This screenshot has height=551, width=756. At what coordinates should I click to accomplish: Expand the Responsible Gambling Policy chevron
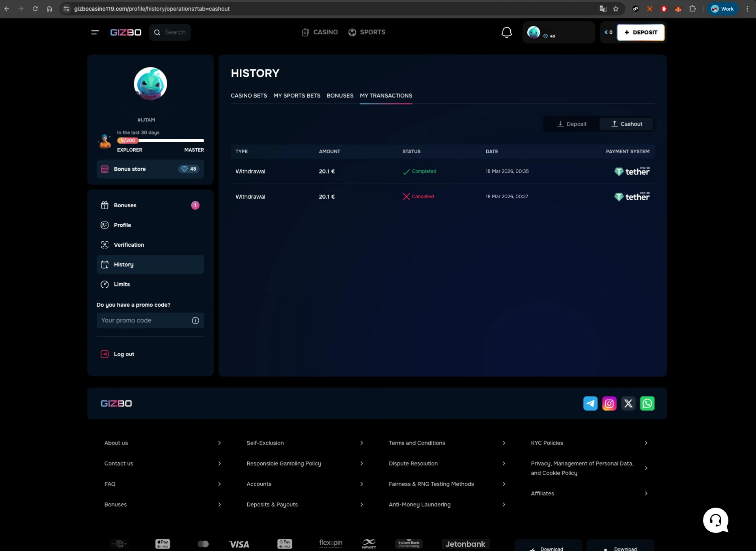tap(362, 463)
